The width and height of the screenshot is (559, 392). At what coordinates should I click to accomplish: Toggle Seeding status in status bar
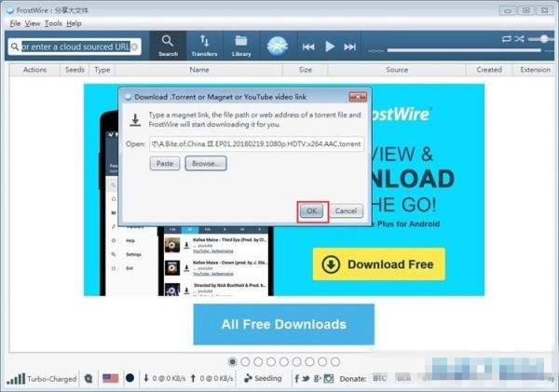click(x=262, y=378)
